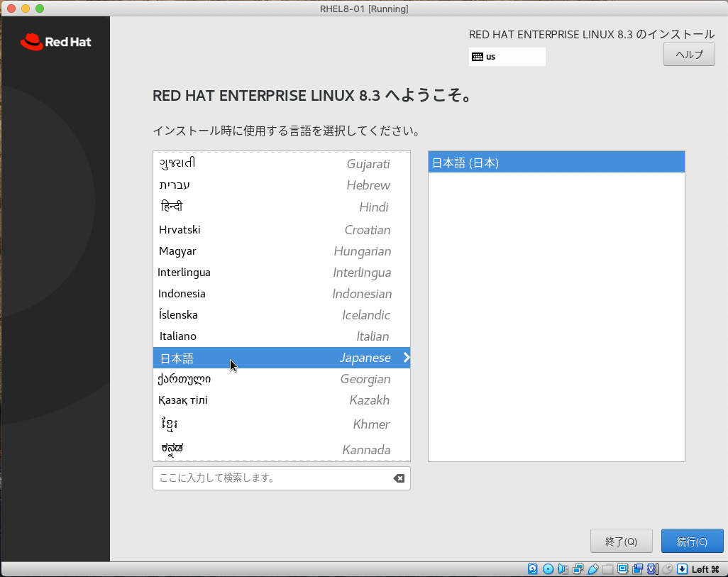728x577 pixels.
Task: Click the mouse integration status icon
Action: (668, 568)
